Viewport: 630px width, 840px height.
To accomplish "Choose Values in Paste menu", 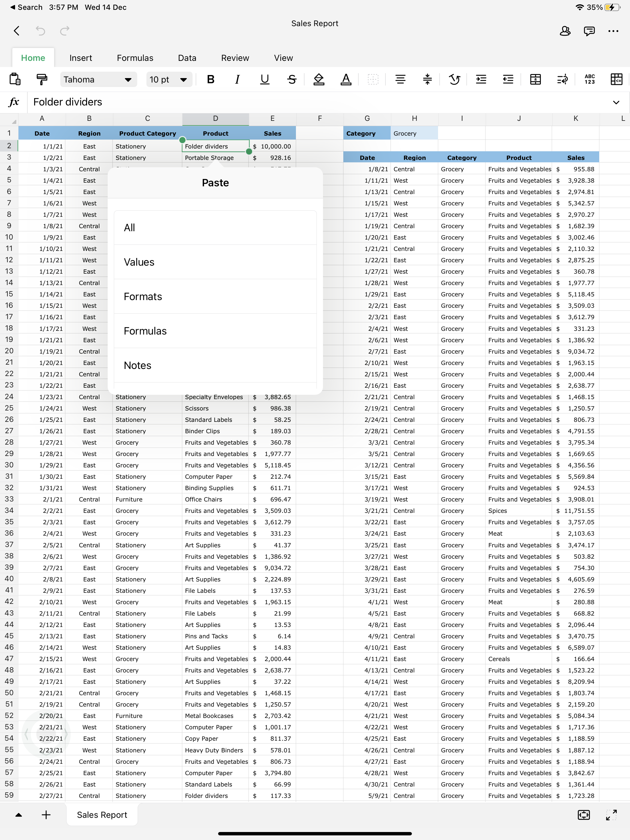I will coord(215,262).
